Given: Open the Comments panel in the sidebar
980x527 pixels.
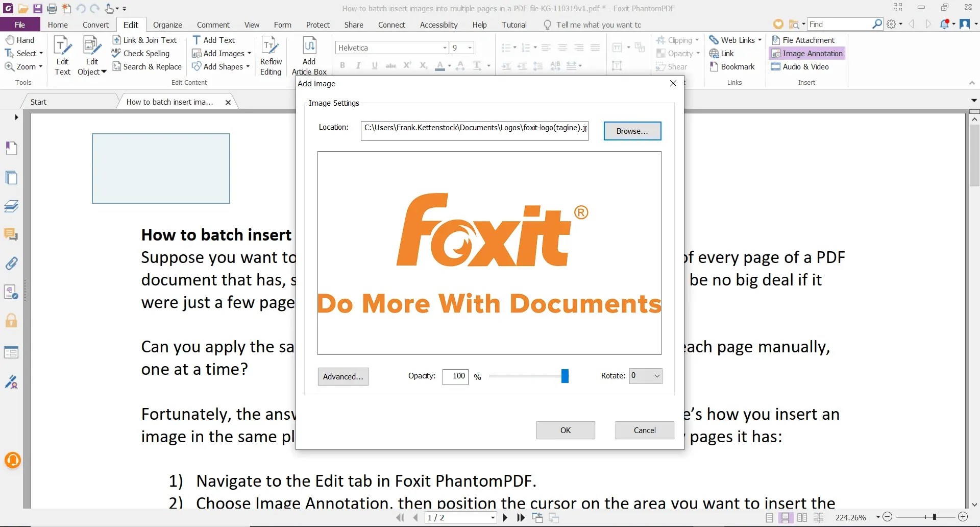Looking at the screenshot, I should (x=11, y=235).
